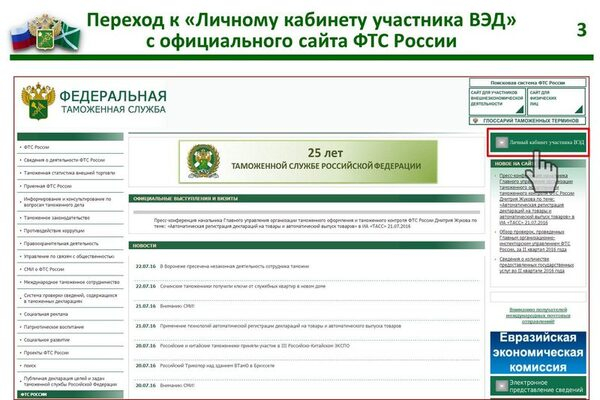Viewport: 600px width, 400px height.
Task: Click the emblem in the 25 лет banner
Action: pyautogui.click(x=204, y=161)
